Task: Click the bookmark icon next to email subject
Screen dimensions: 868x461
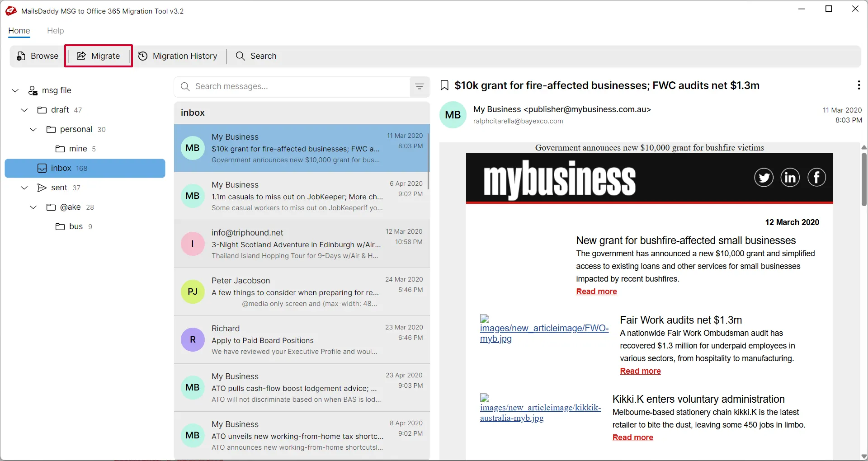Action: [444, 85]
